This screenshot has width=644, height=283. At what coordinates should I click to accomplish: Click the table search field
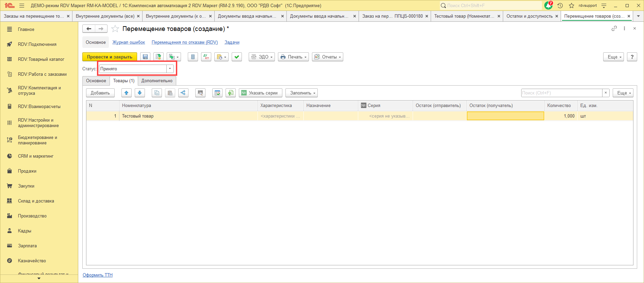pyautogui.click(x=562, y=93)
